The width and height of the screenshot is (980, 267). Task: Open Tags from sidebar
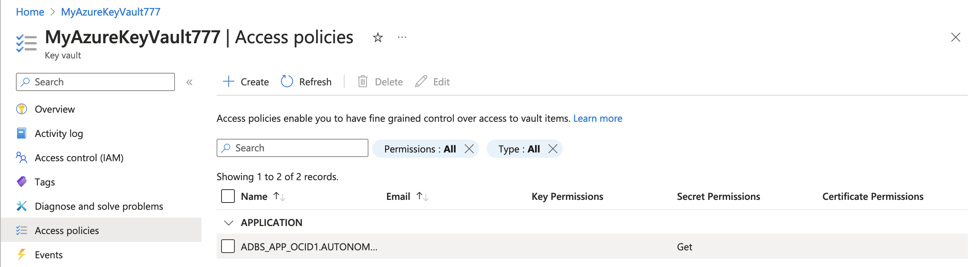click(x=45, y=182)
